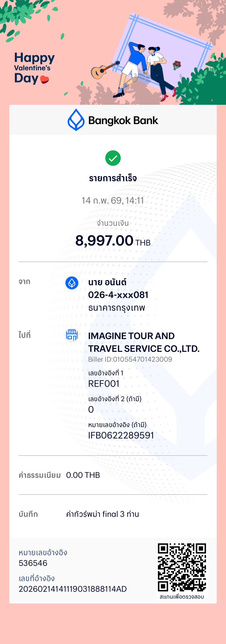Click the rose bouquet illustration
Image resolution: width=226 pixels, height=644 pixels.
coord(177,65)
